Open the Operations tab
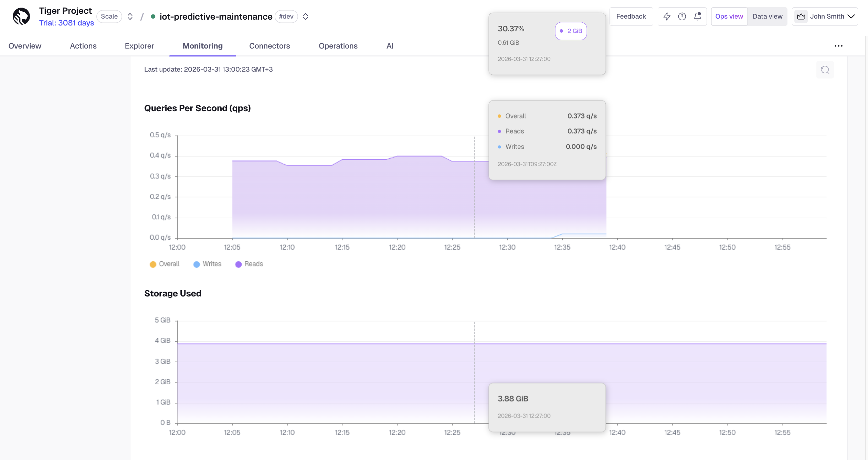This screenshot has width=868, height=460. [x=338, y=46]
